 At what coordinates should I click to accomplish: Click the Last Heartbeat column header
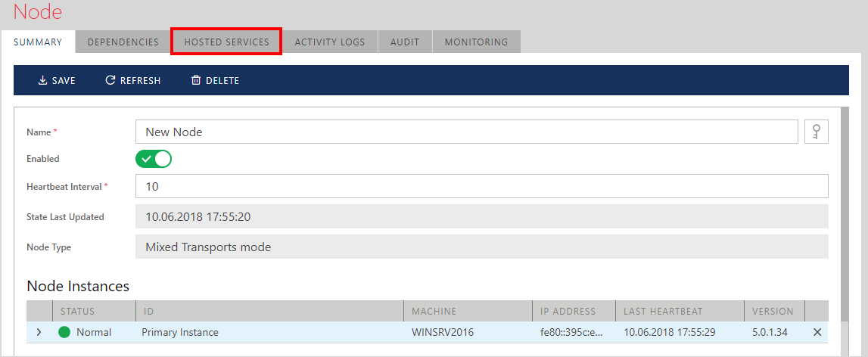pyautogui.click(x=663, y=311)
